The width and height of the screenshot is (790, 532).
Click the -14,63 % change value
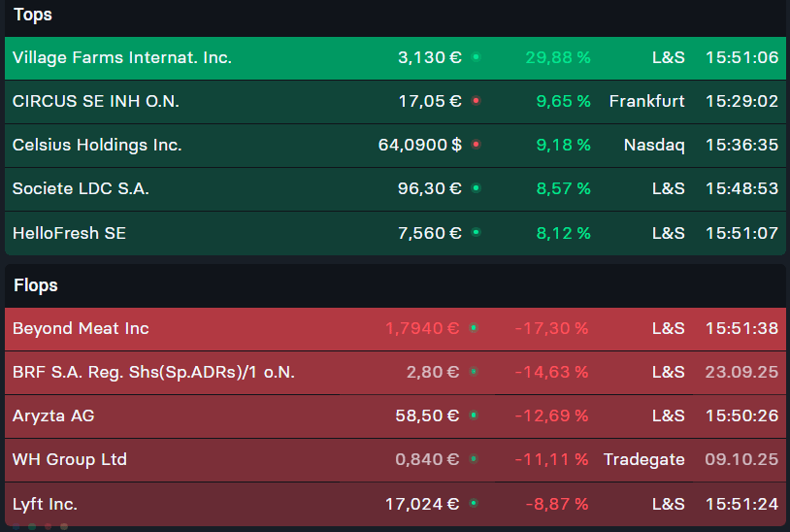tap(551, 372)
